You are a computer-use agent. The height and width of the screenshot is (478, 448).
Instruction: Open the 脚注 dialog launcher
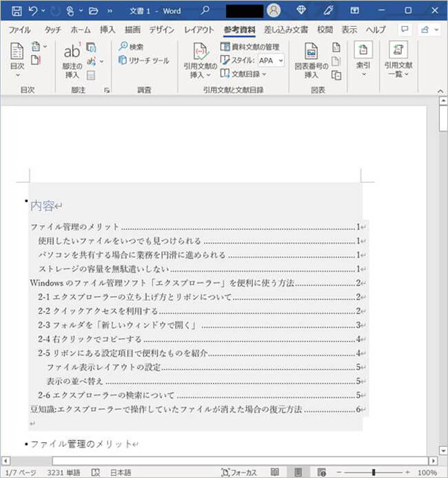(107, 90)
